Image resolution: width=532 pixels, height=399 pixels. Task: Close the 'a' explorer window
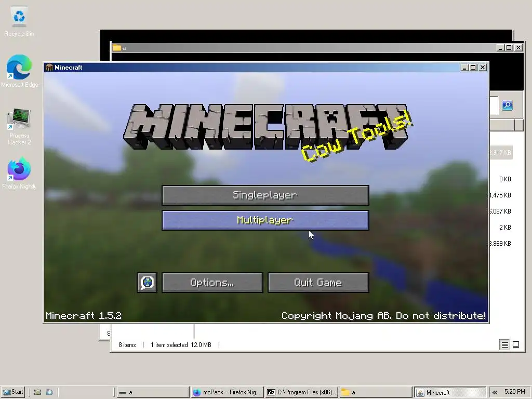(x=518, y=48)
